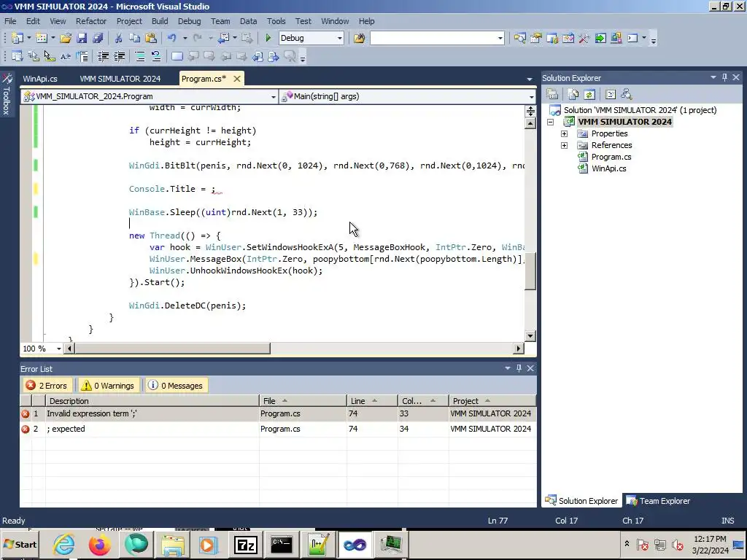Viewport: 747px width, 560px height.
Task: Click the Undo arrow icon
Action: pyautogui.click(x=172, y=38)
